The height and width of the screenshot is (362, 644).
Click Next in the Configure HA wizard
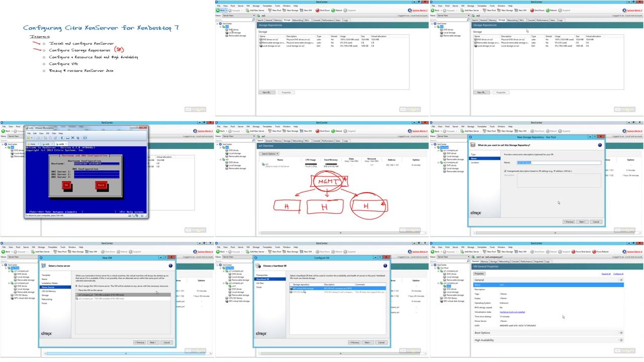tap(367, 342)
